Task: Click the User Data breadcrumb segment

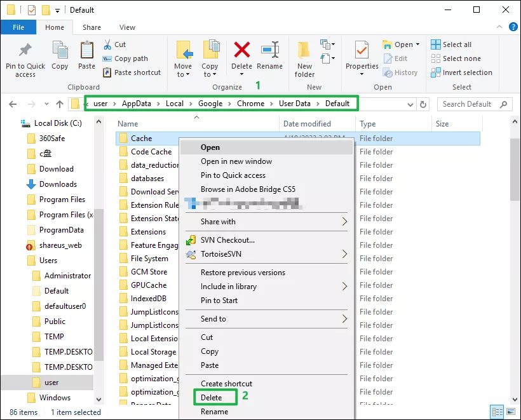Action: [x=294, y=104]
